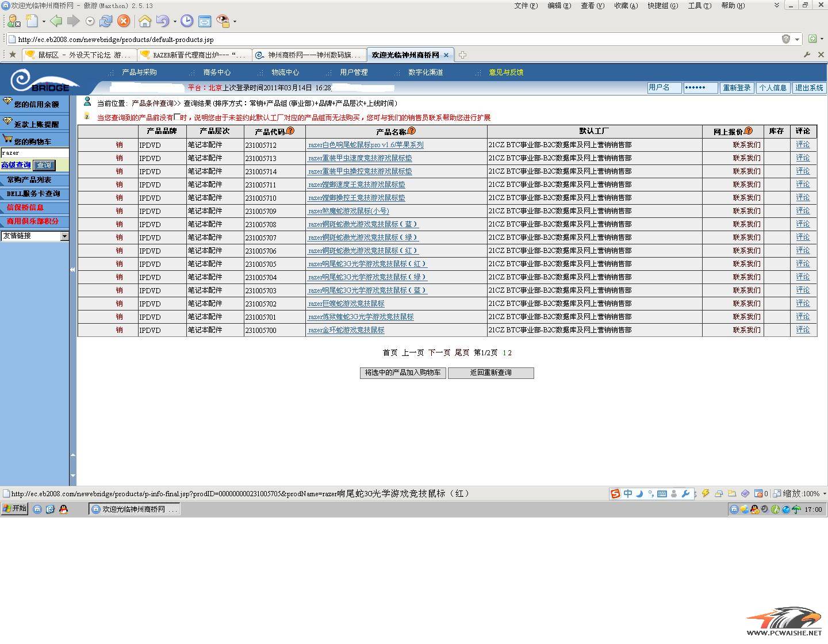Click the wrench settings icon in IME bar

[x=685, y=494]
